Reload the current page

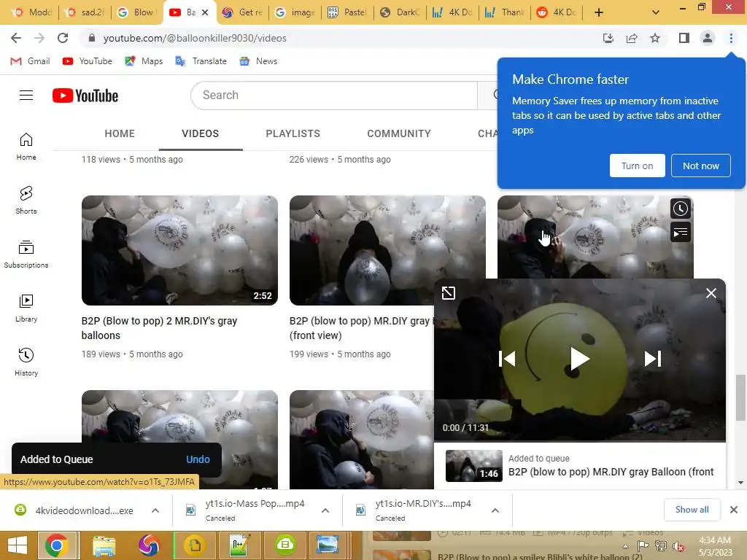(63, 38)
